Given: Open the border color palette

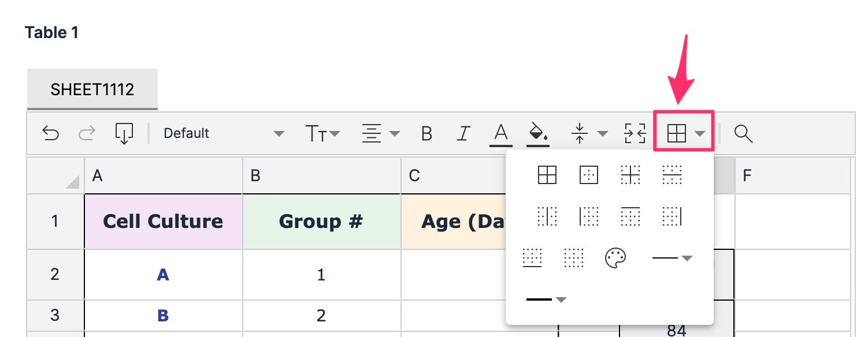Looking at the screenshot, I should point(615,258).
